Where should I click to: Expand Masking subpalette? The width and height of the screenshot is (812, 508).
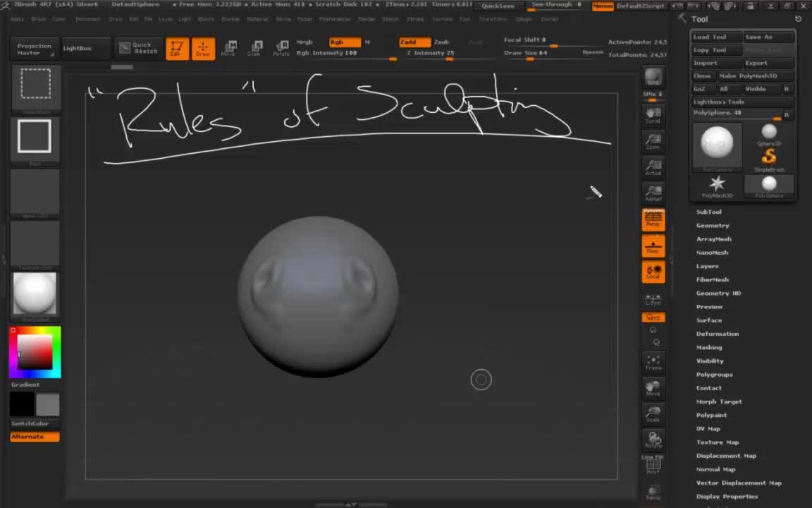709,347
